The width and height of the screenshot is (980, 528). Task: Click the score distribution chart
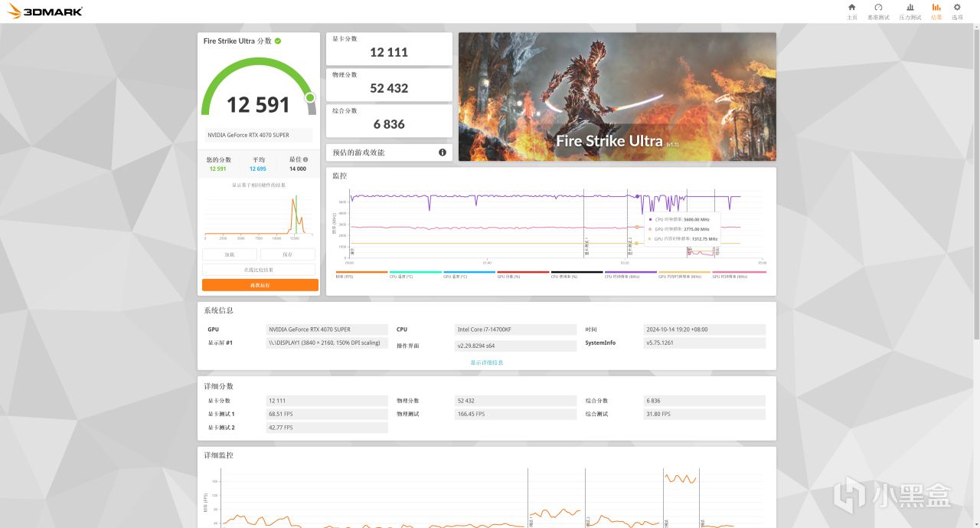259,217
